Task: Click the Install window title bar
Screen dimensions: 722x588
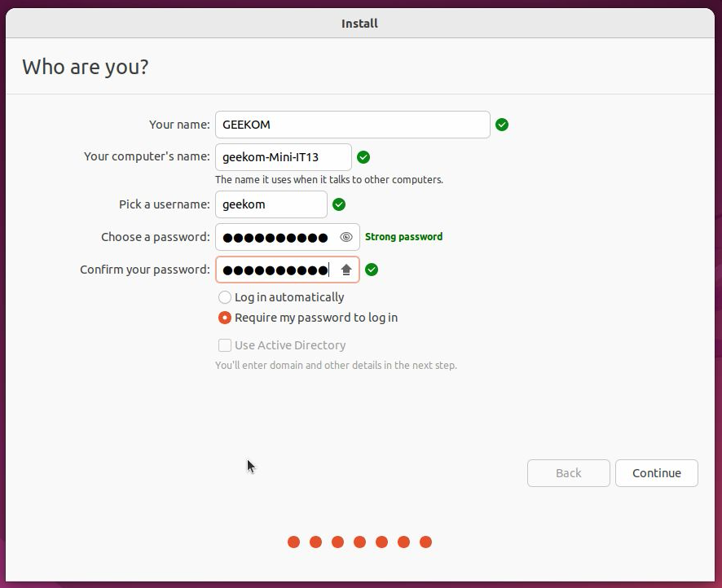Action: 359,23
